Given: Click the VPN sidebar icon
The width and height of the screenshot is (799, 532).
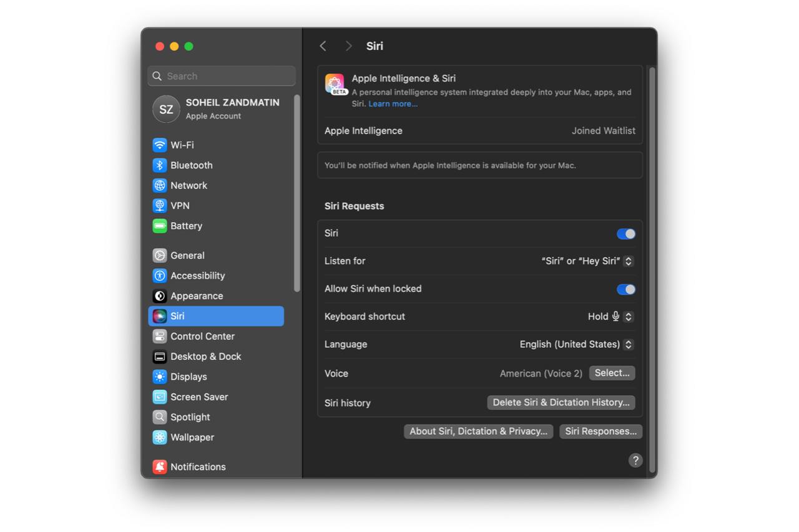Looking at the screenshot, I should pos(160,206).
